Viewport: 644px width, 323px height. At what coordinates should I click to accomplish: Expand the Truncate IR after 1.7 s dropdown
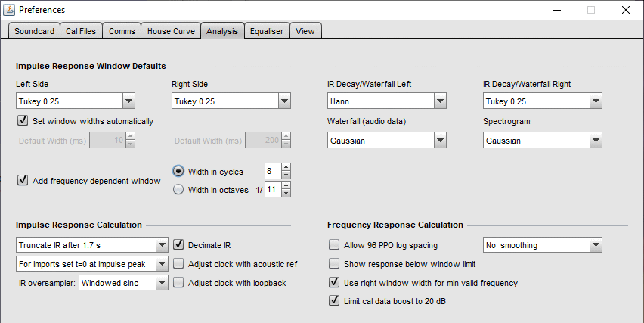(x=162, y=245)
